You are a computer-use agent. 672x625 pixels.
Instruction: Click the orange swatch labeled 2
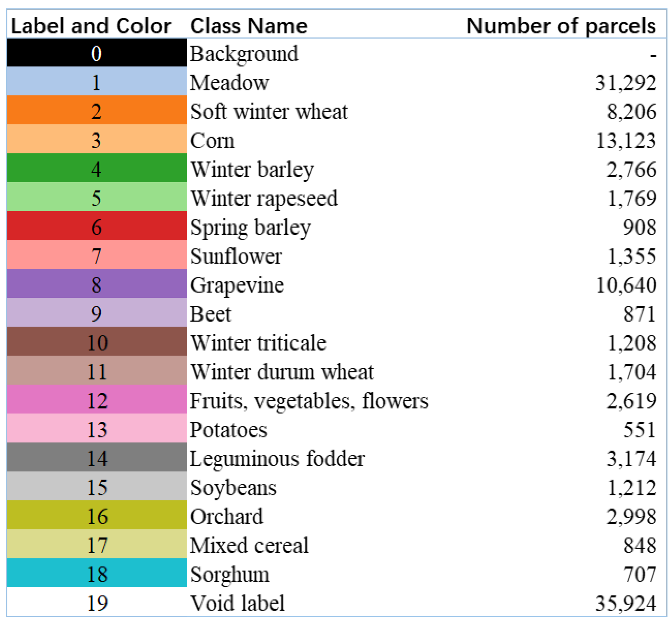pyautogui.click(x=97, y=111)
